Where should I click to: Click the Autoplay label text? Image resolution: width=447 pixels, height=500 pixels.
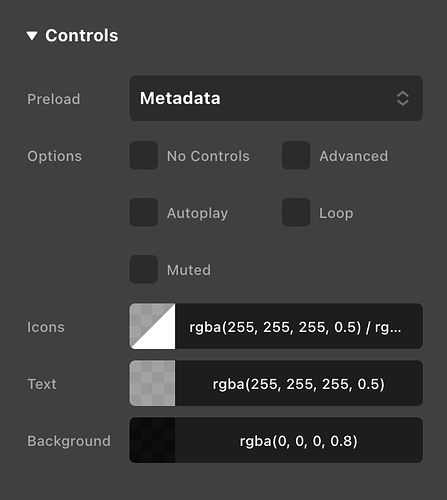coord(197,213)
